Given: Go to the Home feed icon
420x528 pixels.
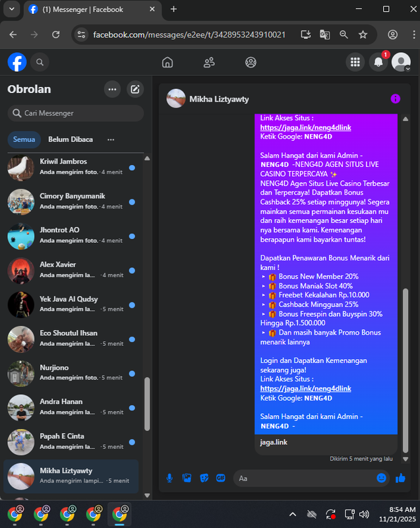Looking at the screenshot, I should [167, 62].
